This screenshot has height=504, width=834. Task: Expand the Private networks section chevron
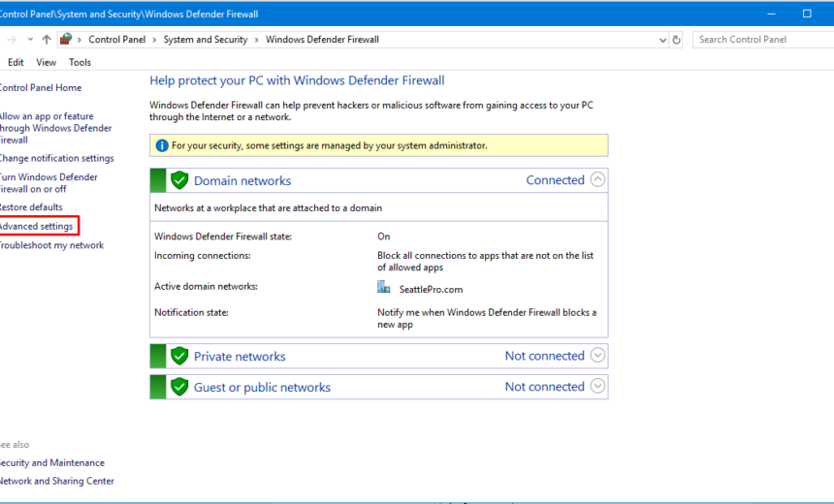[597, 355]
